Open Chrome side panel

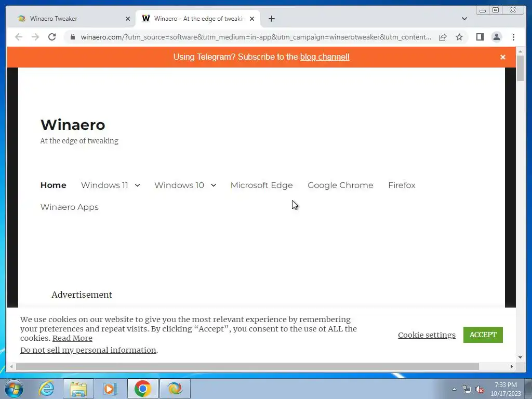click(480, 37)
